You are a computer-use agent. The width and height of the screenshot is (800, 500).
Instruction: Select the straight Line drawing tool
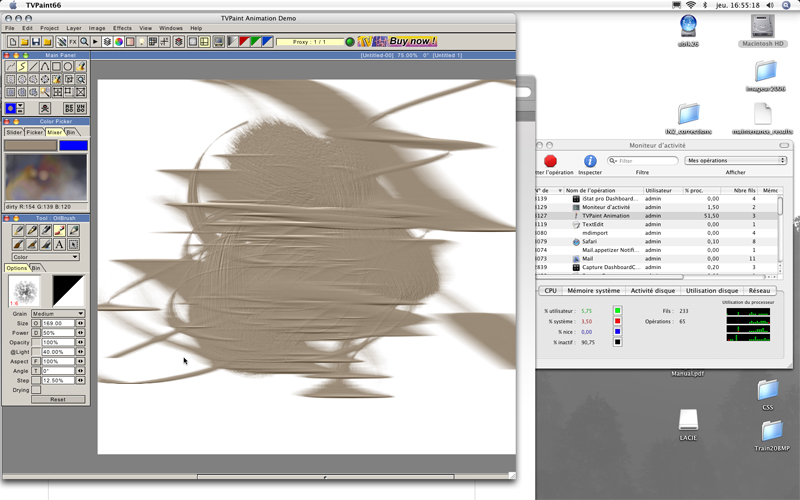pos(33,66)
